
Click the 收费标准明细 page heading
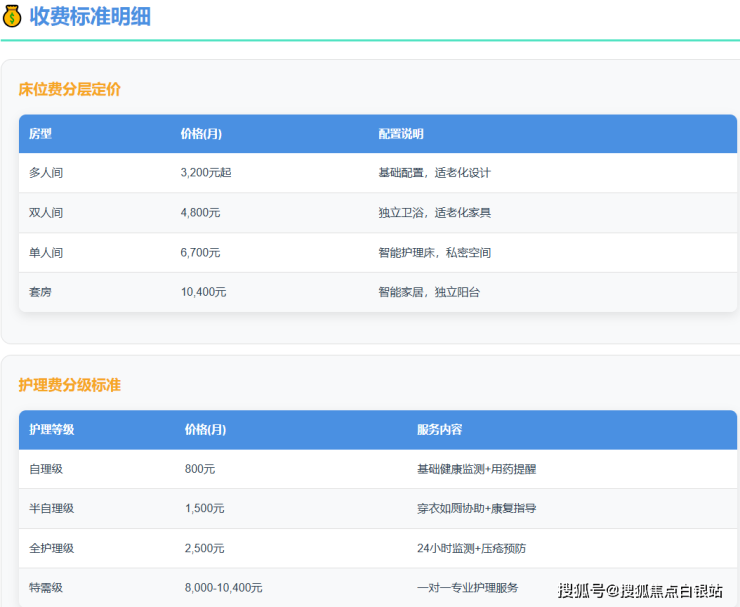pos(90,16)
